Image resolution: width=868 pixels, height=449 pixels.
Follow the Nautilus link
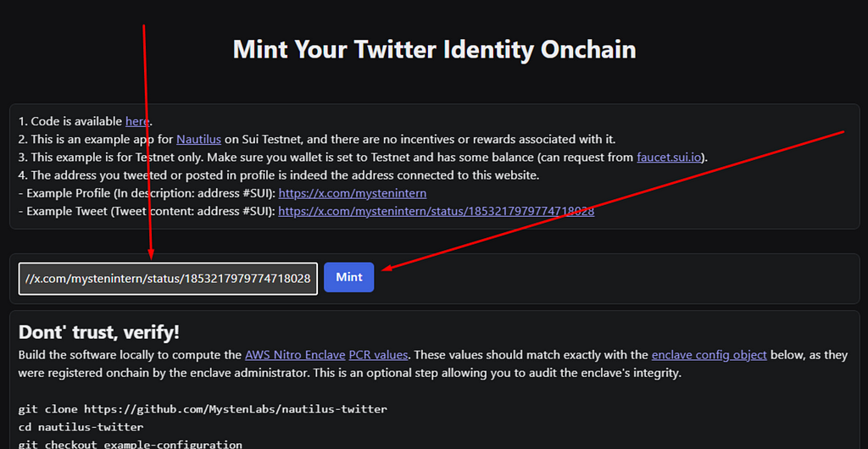pyautogui.click(x=198, y=139)
